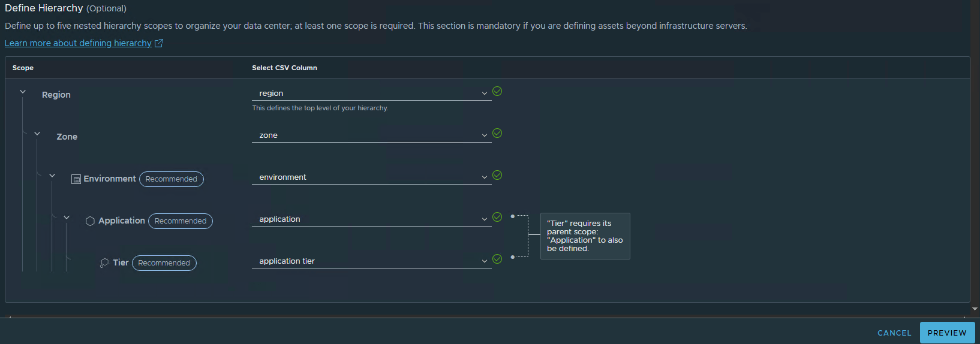Viewport: 980px width, 344px height.
Task: Click the Application hexagon icon
Action: [90, 221]
